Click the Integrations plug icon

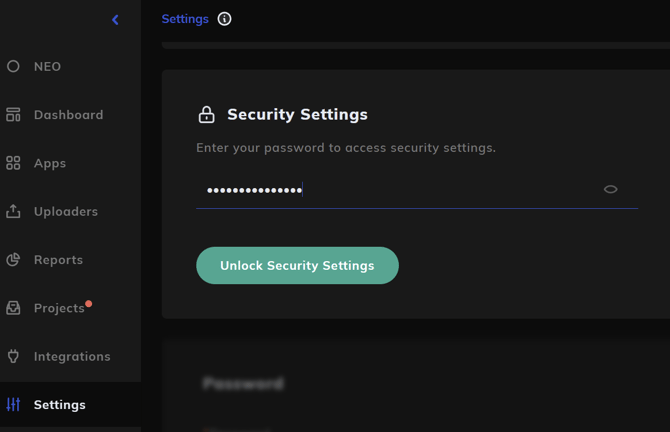point(13,356)
